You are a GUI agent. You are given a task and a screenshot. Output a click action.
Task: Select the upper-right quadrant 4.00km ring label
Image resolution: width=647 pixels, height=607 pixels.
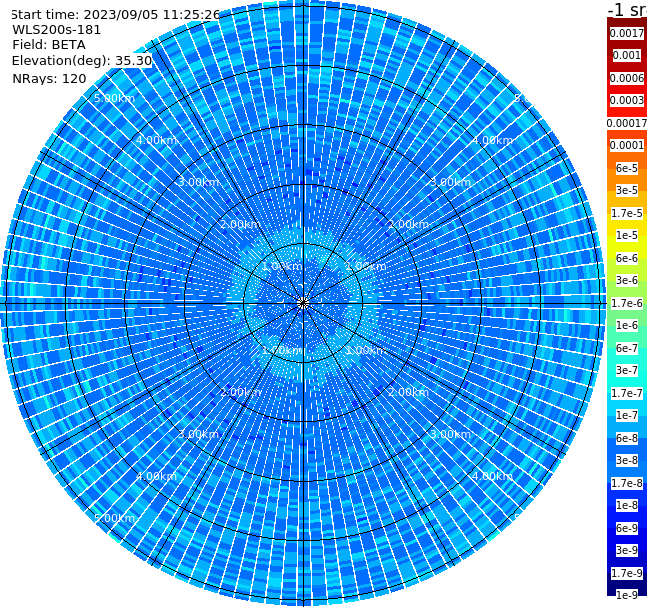coord(492,140)
